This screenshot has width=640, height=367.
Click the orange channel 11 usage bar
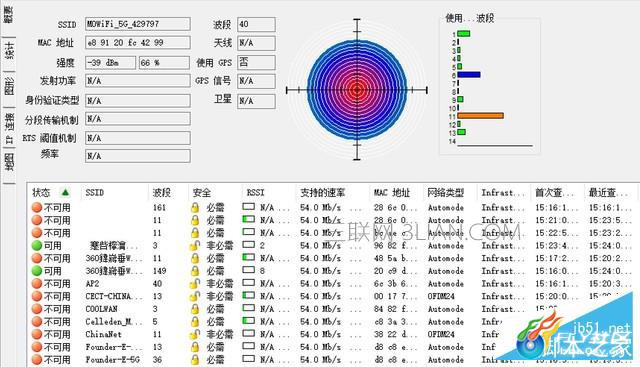[480, 116]
